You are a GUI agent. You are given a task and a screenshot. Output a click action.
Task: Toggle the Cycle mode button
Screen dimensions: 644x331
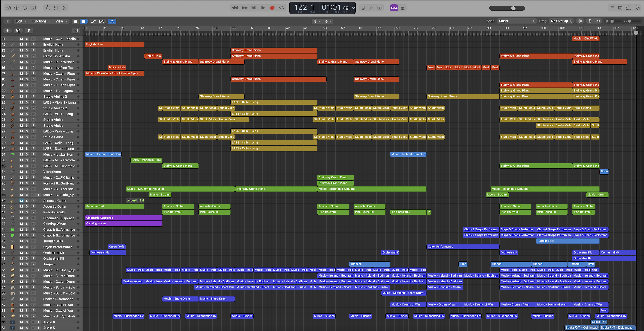(x=281, y=8)
